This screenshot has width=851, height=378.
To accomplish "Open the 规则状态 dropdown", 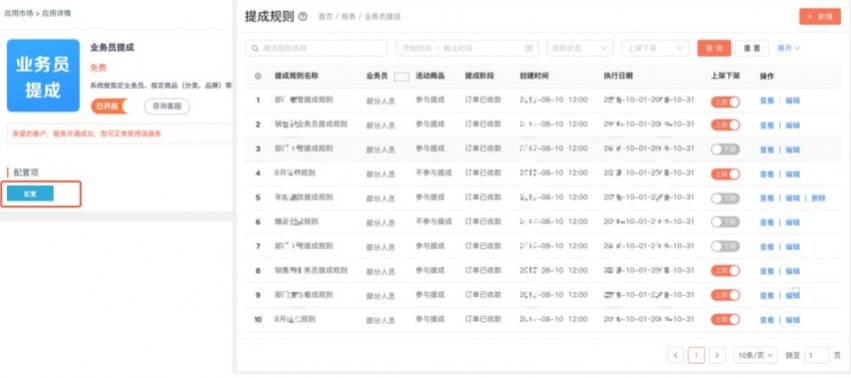I will click(580, 48).
